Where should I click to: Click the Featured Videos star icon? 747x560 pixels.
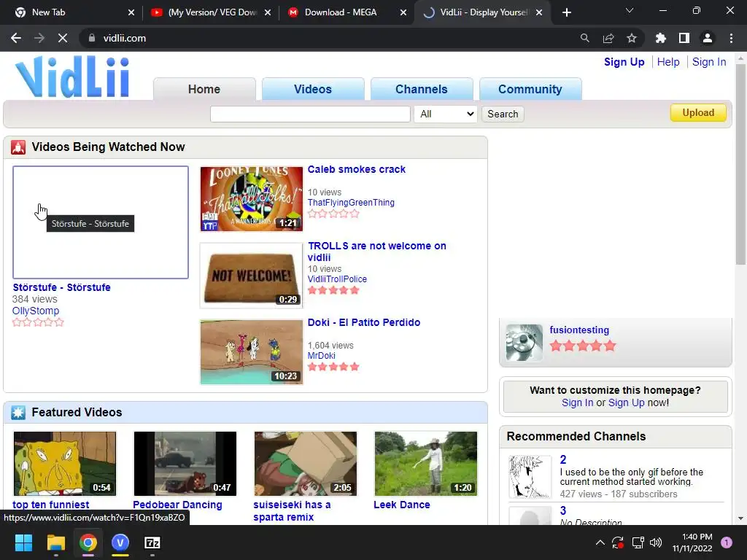click(18, 413)
